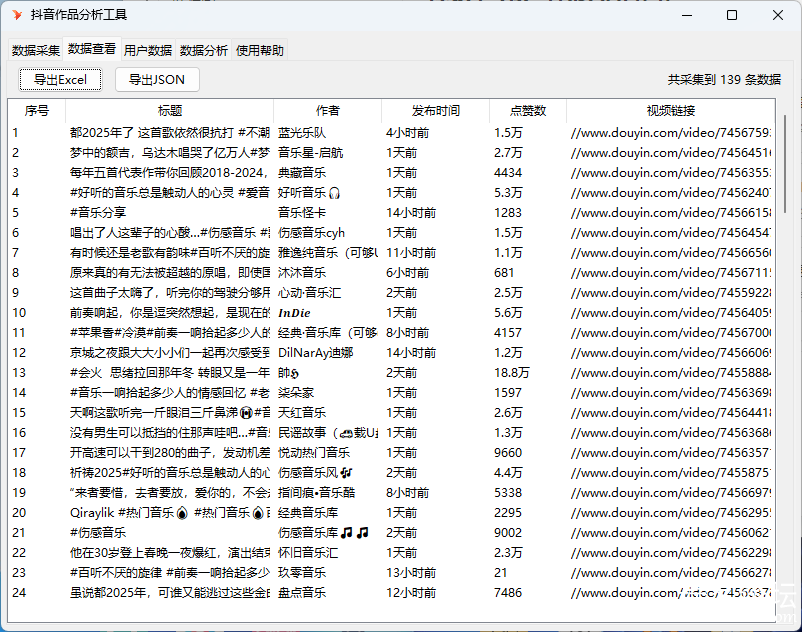Open the 使用帮助 tab
Image resolution: width=802 pixels, height=632 pixels.
click(260, 50)
